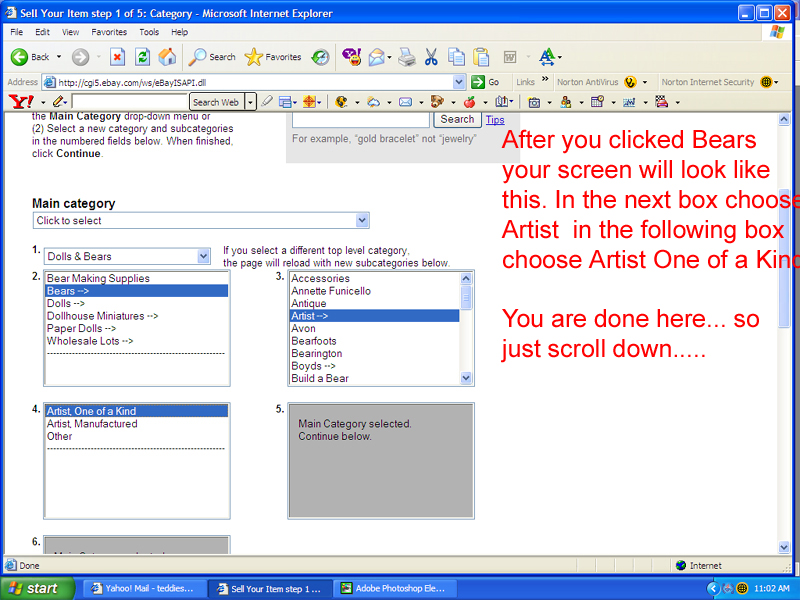Click the Back navigation arrow icon
Screen dimensions: 800x600
click(x=19, y=57)
